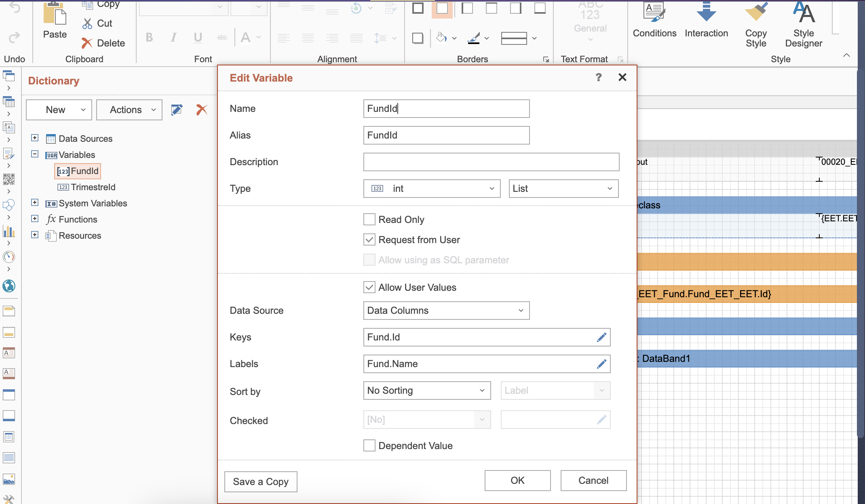Open the List type dropdown

click(563, 189)
